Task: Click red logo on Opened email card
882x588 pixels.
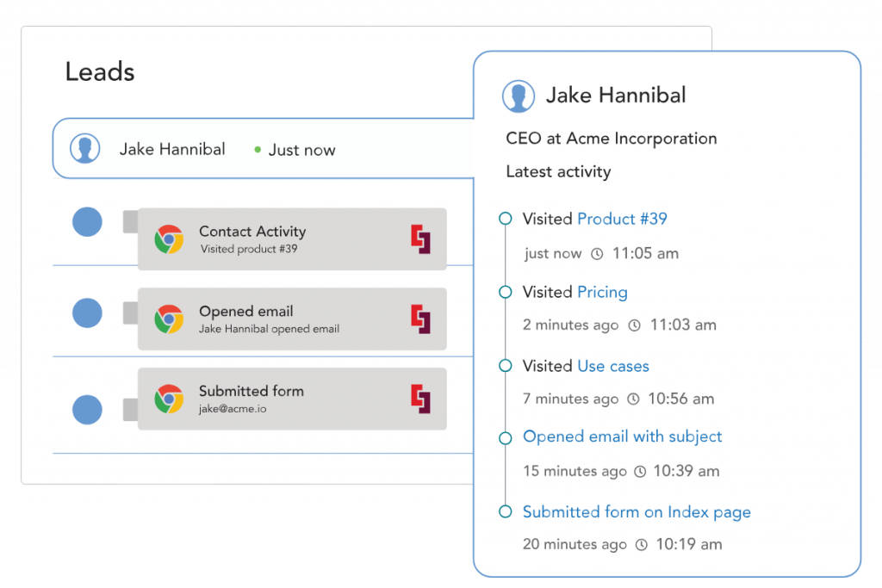Action: 420,319
